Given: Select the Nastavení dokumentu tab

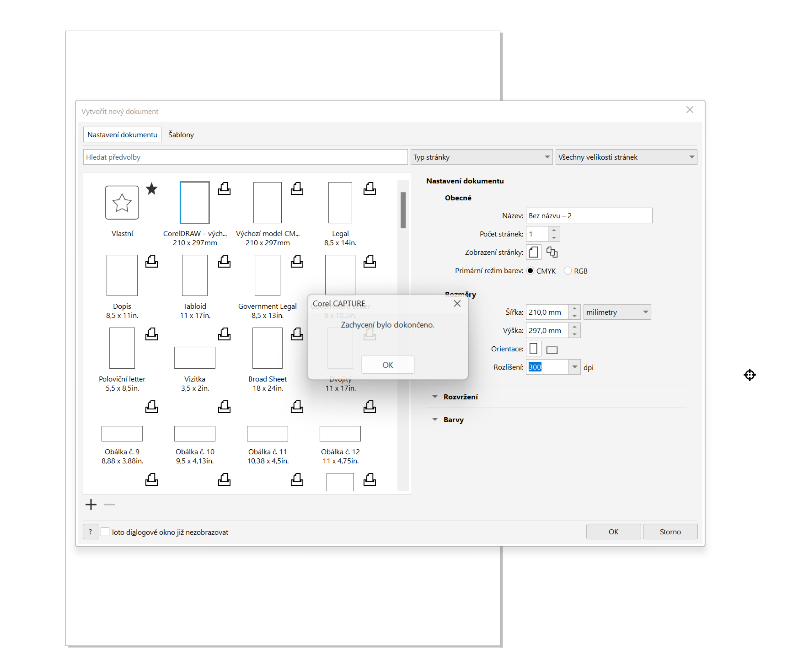Looking at the screenshot, I should (122, 135).
